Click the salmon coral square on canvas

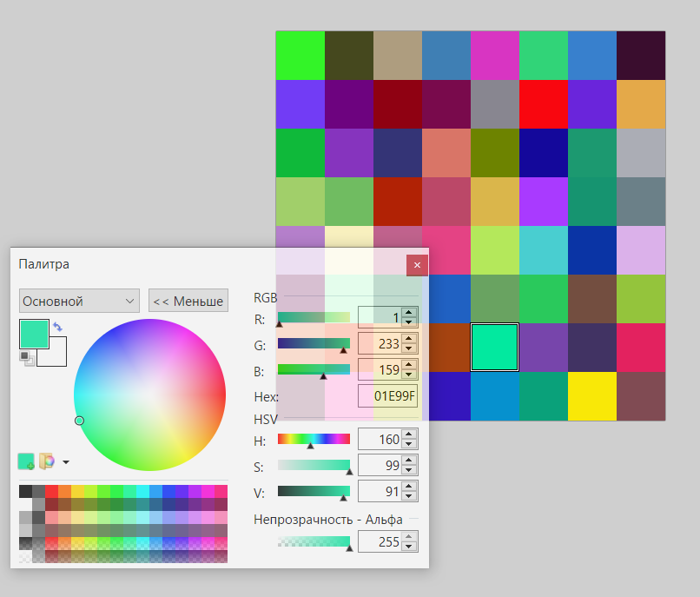[x=446, y=153]
